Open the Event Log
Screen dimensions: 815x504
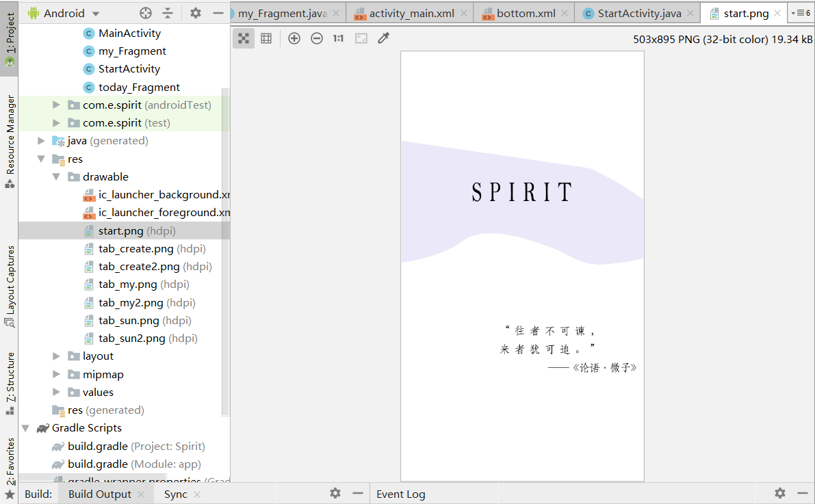click(400, 493)
